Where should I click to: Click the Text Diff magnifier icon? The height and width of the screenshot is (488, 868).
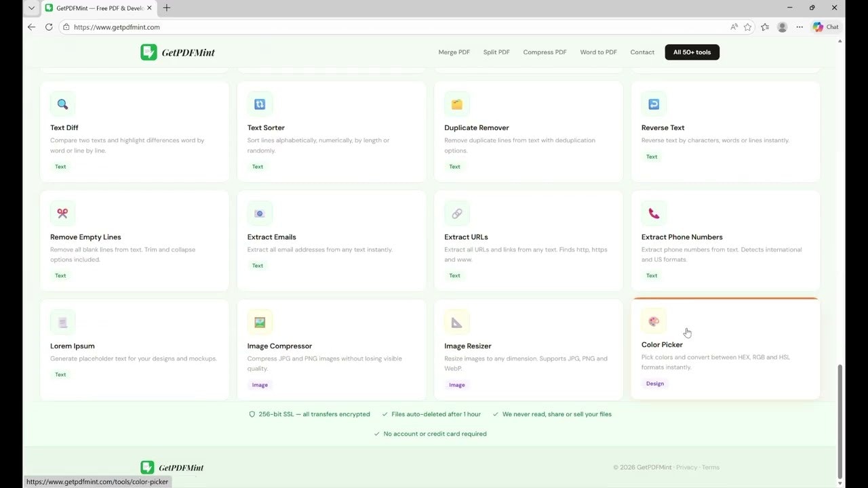pyautogui.click(x=62, y=104)
